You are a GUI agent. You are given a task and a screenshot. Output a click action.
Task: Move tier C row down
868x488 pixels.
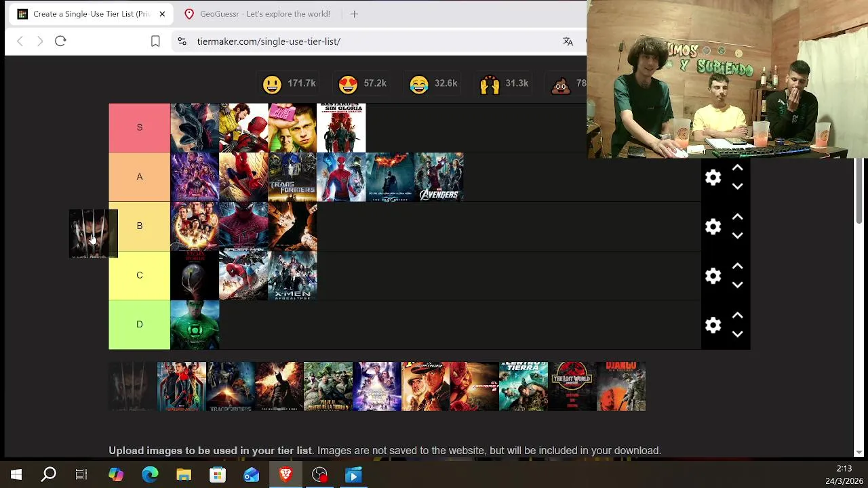737,285
